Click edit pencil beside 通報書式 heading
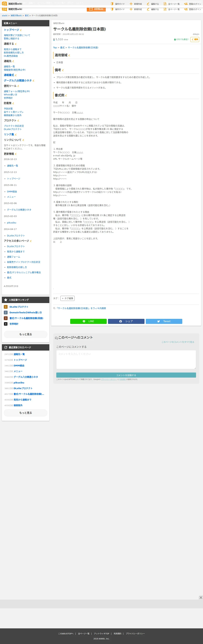The image size is (203, 644). click(16, 75)
